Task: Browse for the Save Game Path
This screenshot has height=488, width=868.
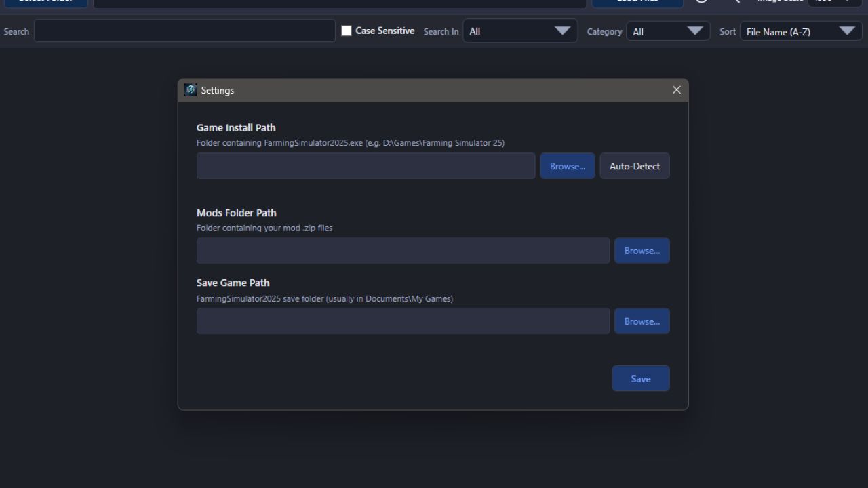Action: (x=642, y=321)
